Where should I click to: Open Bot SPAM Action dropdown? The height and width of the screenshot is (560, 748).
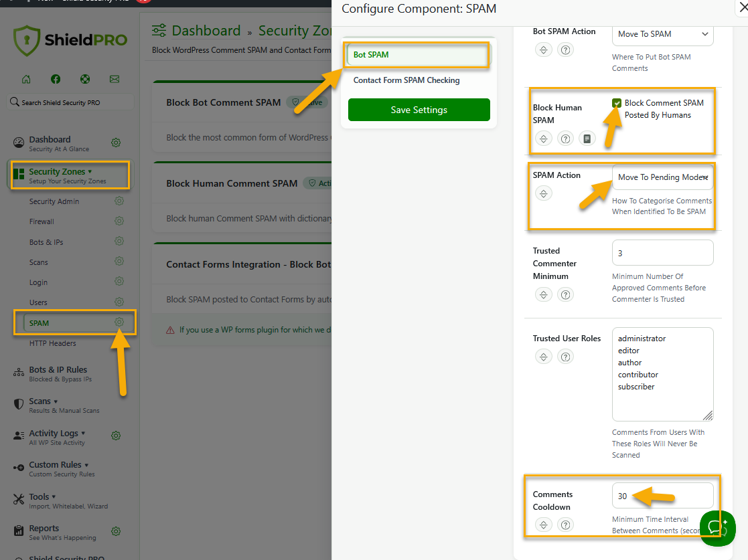tap(662, 34)
